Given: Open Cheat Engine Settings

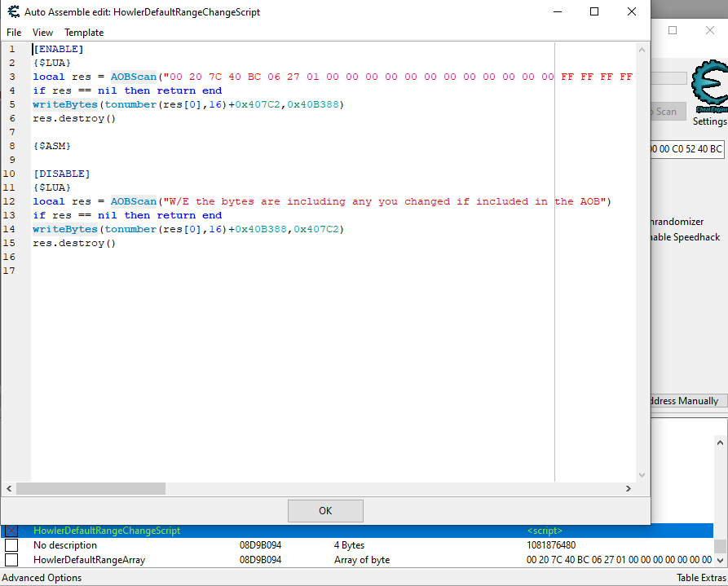Looking at the screenshot, I should (x=709, y=121).
